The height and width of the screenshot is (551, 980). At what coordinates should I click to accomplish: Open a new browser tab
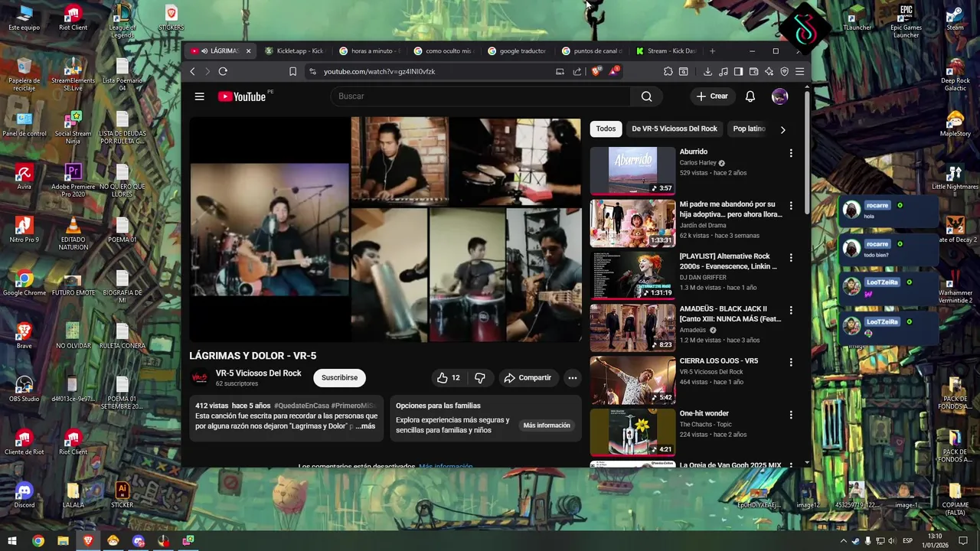tap(712, 51)
